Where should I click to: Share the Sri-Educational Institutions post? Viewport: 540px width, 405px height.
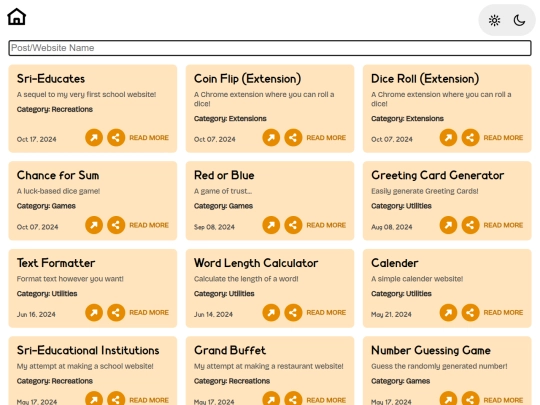[116, 399]
